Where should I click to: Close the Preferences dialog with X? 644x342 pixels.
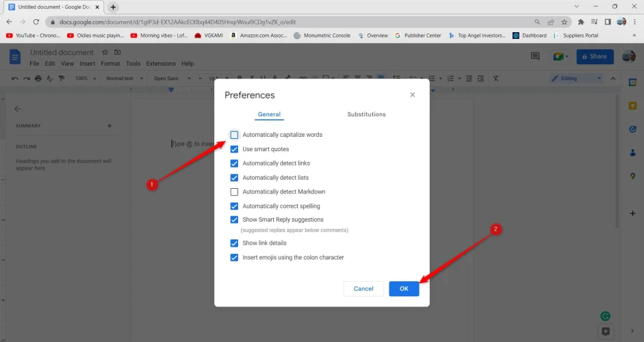pyautogui.click(x=412, y=95)
